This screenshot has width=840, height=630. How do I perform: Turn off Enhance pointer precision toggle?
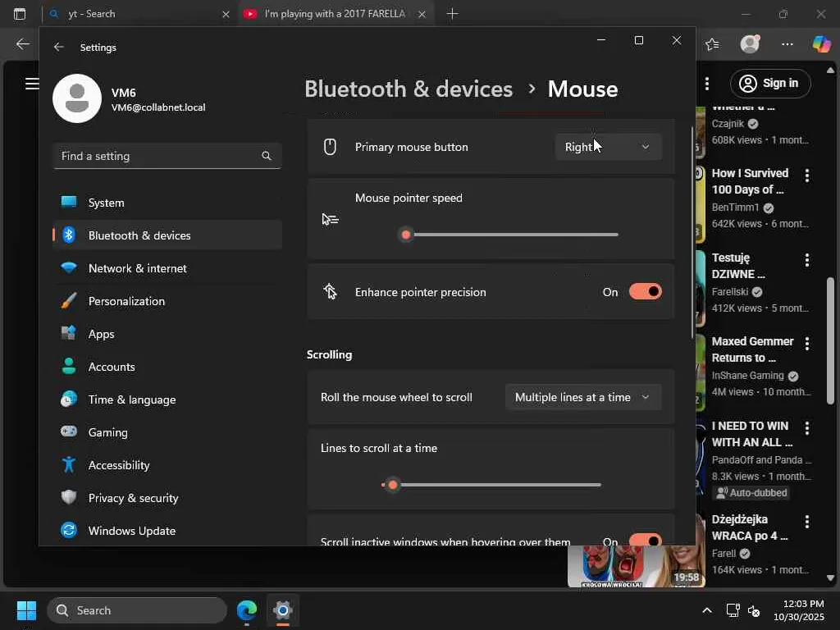pos(645,292)
